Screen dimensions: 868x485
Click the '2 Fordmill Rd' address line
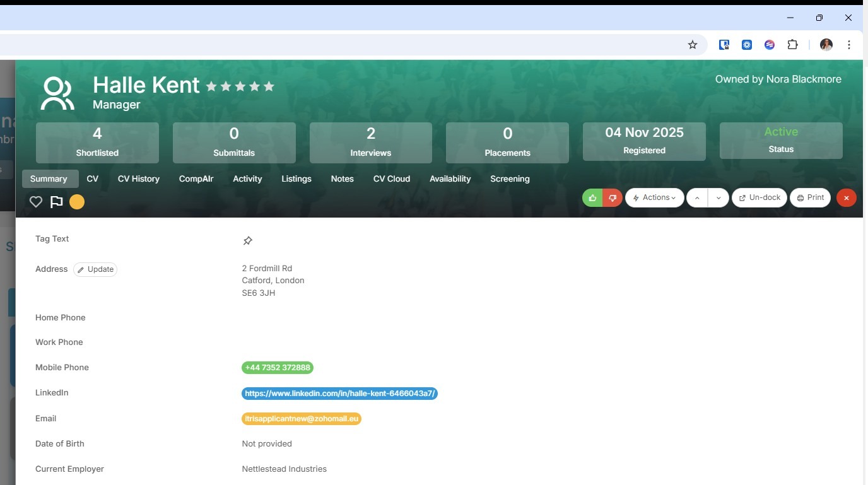tap(267, 269)
